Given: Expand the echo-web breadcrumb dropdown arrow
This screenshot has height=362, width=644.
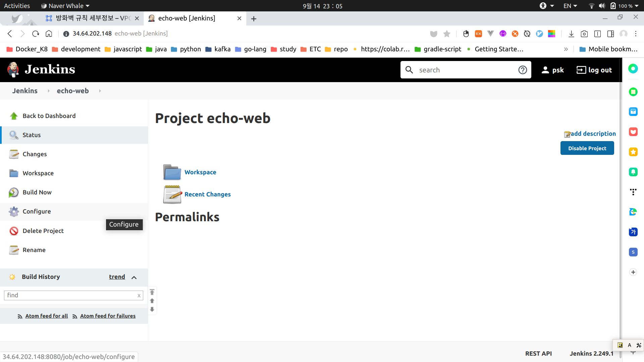Looking at the screenshot, I should [100, 91].
